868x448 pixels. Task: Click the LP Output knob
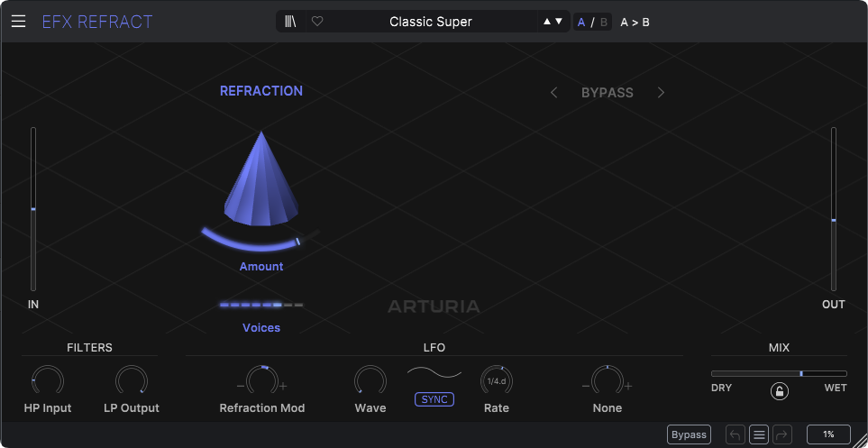132,381
